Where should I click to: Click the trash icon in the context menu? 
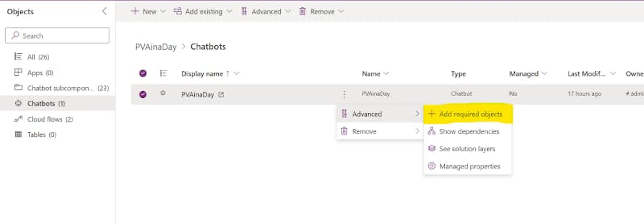point(344,131)
